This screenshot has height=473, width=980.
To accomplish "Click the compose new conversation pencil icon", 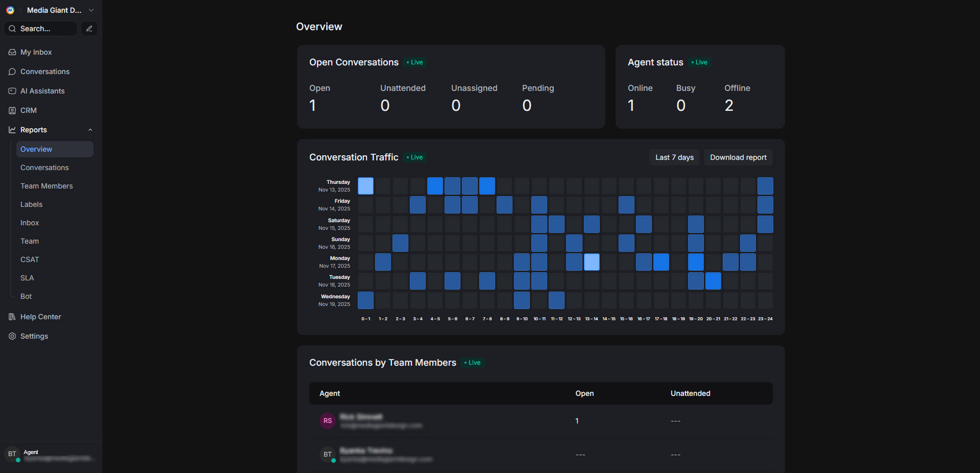I will [89, 29].
